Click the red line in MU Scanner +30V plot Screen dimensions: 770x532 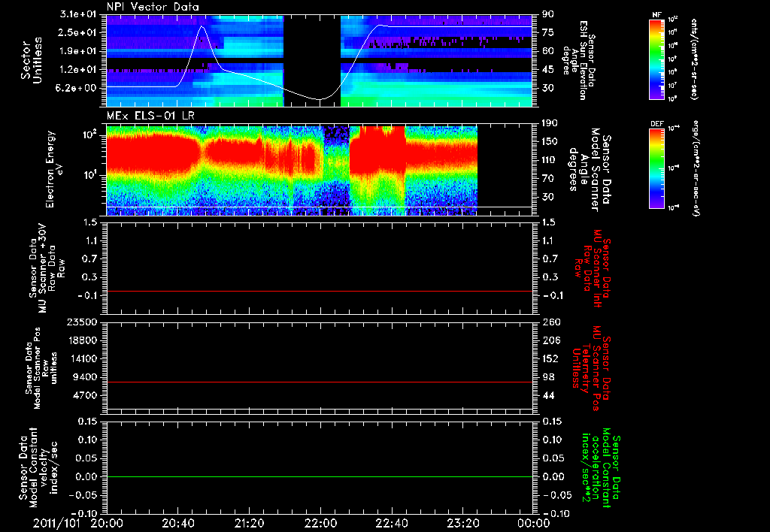(319, 291)
